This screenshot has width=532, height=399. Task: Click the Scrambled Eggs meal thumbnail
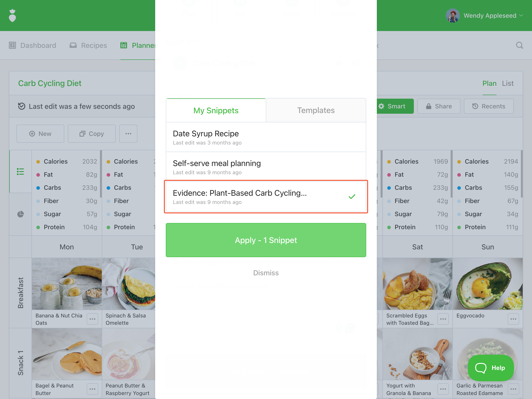(417, 284)
